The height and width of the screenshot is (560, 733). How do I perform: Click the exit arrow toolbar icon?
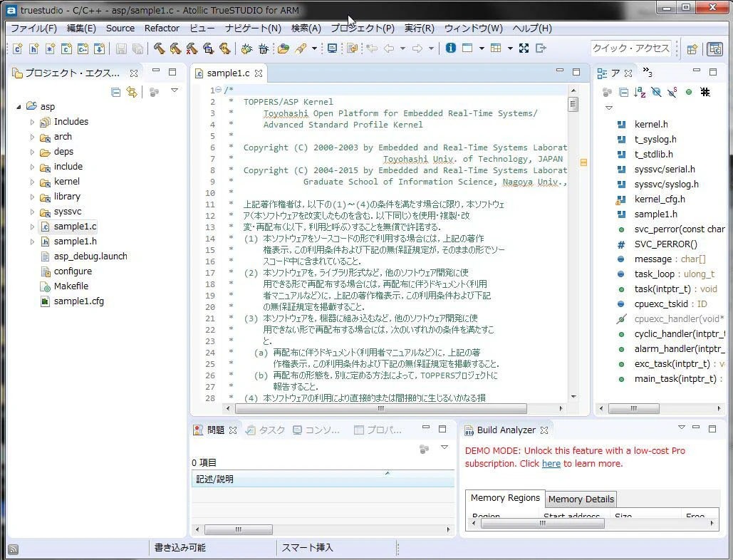point(541,48)
